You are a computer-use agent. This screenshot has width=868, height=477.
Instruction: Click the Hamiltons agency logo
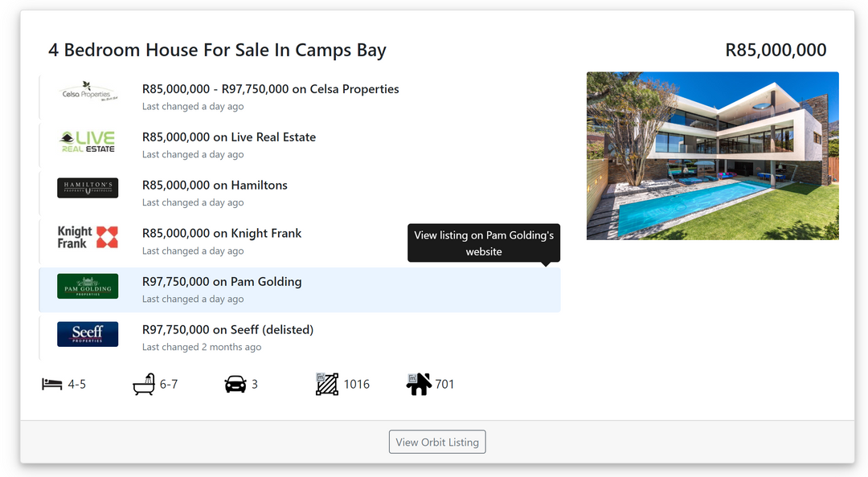click(x=88, y=188)
